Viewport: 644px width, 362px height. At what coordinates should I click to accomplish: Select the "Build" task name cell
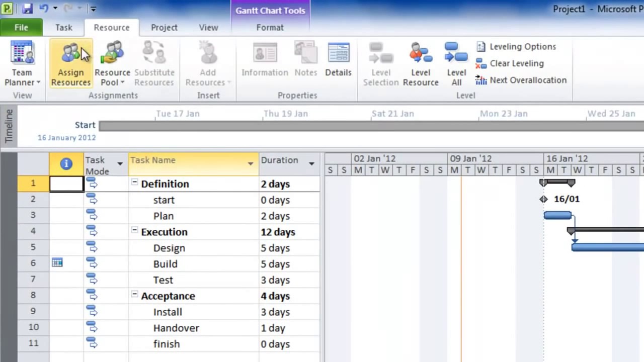(x=194, y=264)
